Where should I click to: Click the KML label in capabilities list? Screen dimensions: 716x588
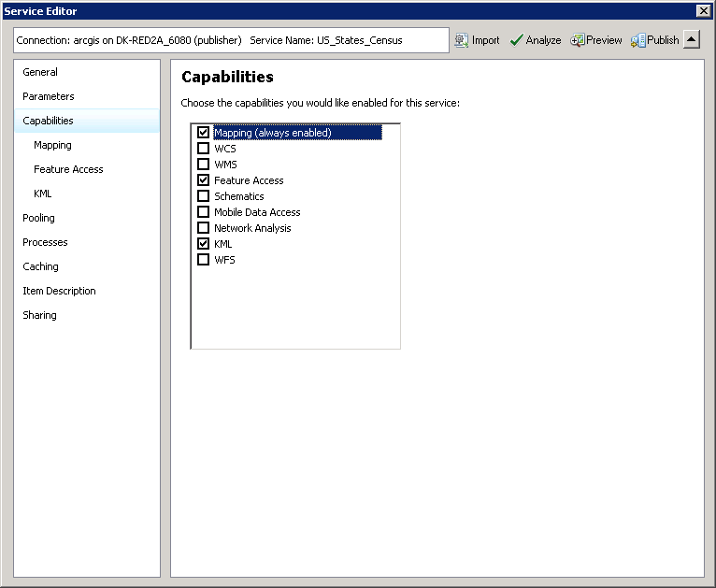[x=222, y=244]
